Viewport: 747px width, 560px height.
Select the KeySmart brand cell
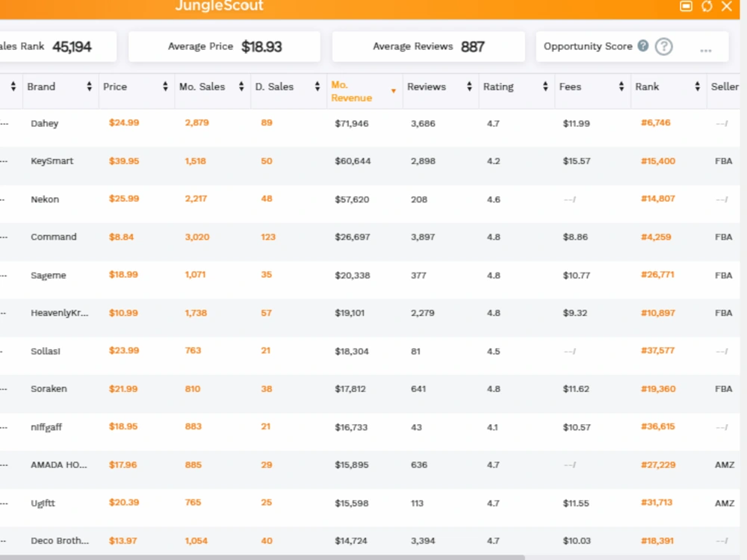(x=52, y=161)
